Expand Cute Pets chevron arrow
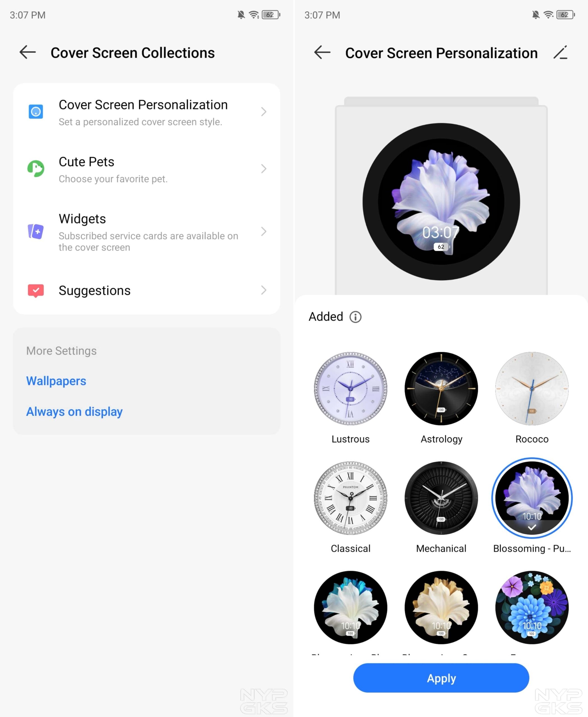This screenshot has width=588, height=717. [263, 168]
